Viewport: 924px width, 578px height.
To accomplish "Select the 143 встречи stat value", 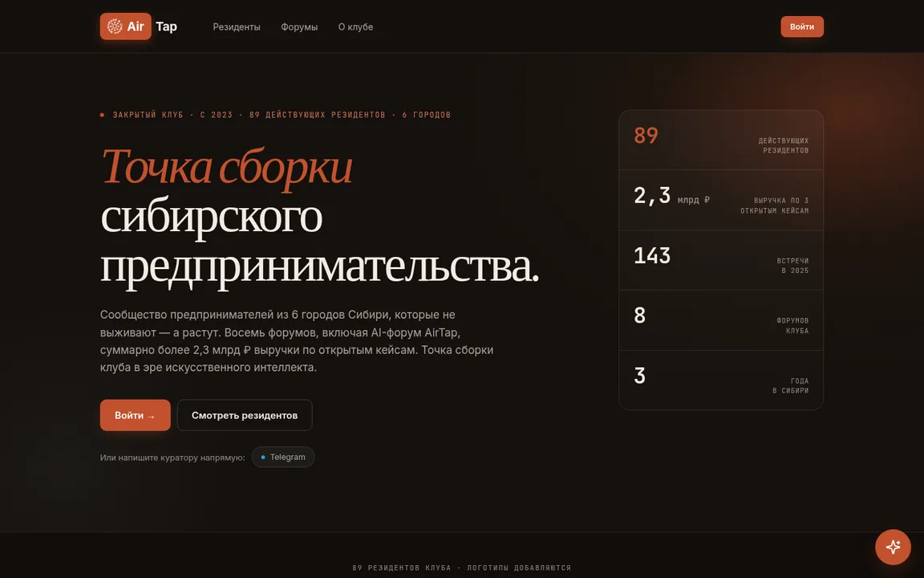I will pyautogui.click(x=652, y=256).
